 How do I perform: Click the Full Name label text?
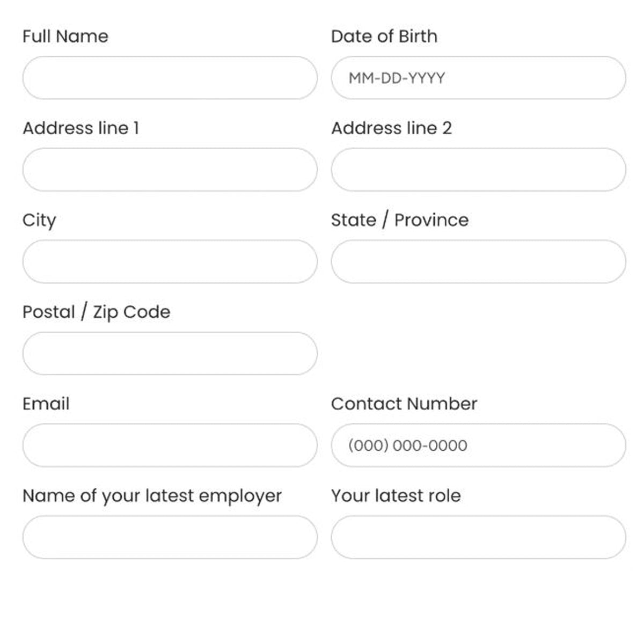65,36
